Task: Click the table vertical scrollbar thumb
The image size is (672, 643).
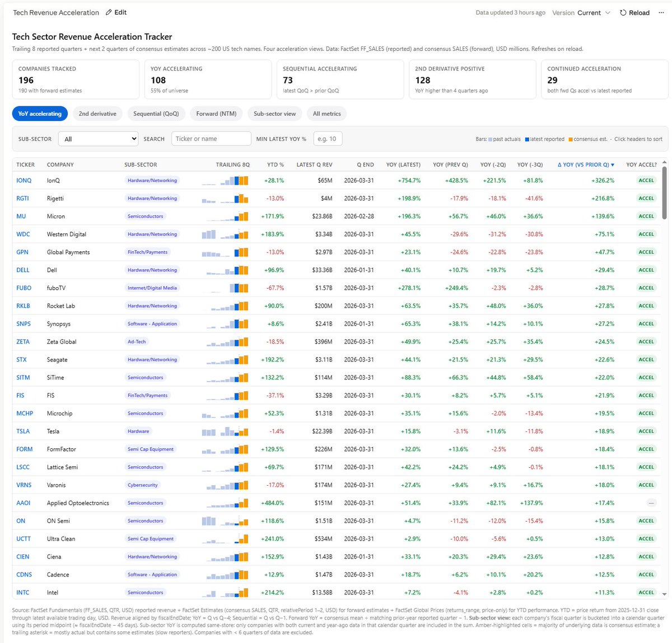Action: (x=665, y=193)
